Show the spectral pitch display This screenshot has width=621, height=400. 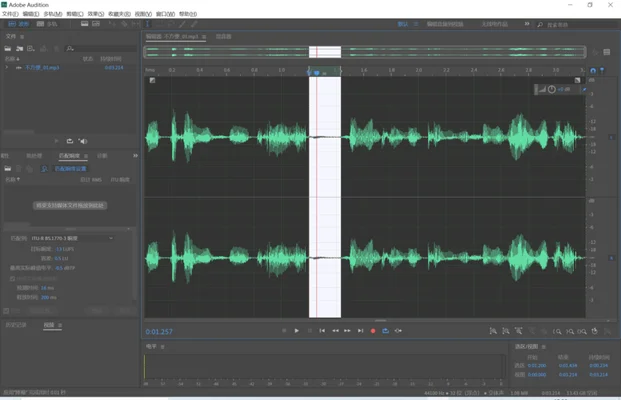click(96, 24)
